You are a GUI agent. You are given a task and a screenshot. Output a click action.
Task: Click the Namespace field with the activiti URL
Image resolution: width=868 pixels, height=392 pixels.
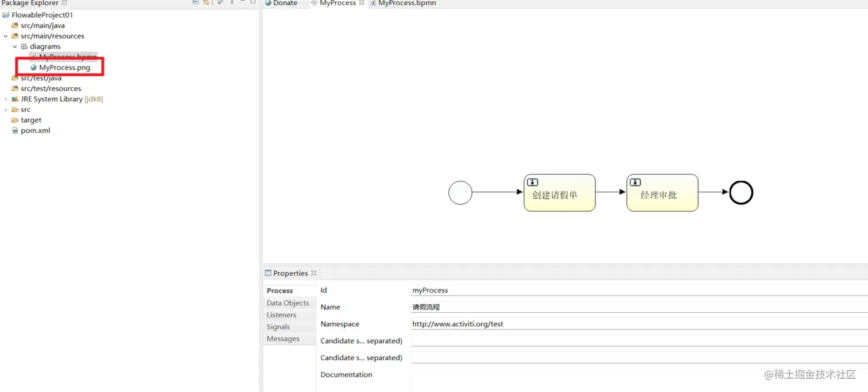(639, 324)
